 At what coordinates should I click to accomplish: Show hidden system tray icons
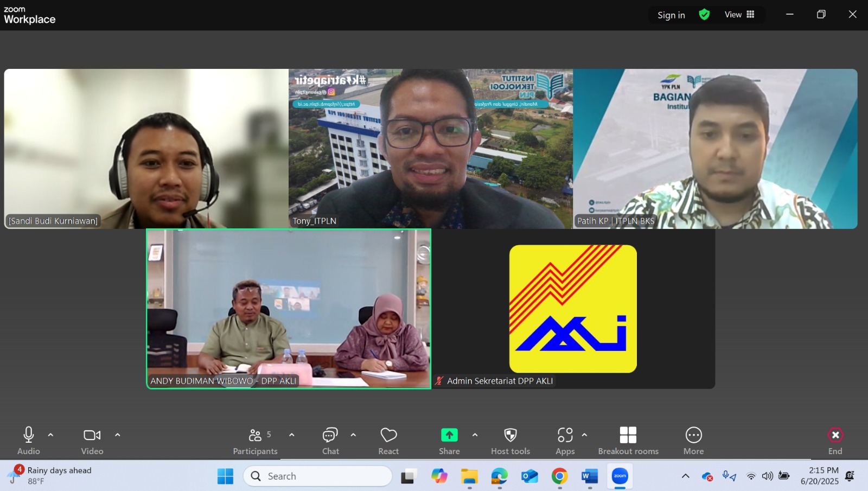coord(686,476)
